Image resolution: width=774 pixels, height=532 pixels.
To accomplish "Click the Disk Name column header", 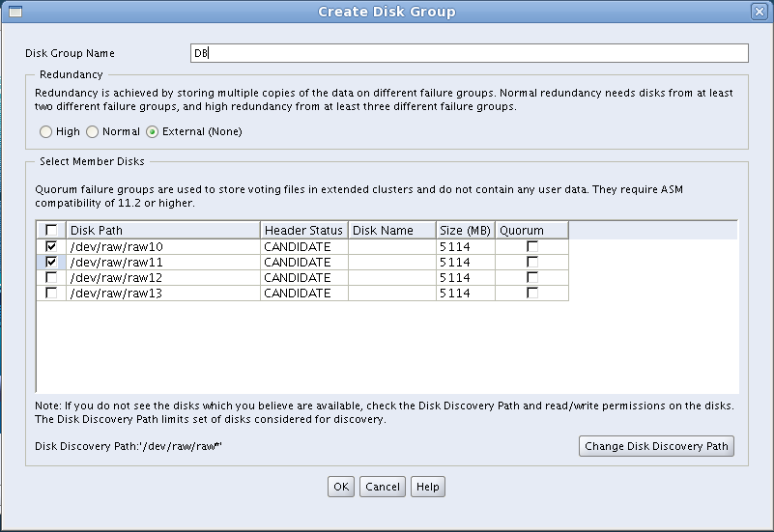I will (392, 230).
